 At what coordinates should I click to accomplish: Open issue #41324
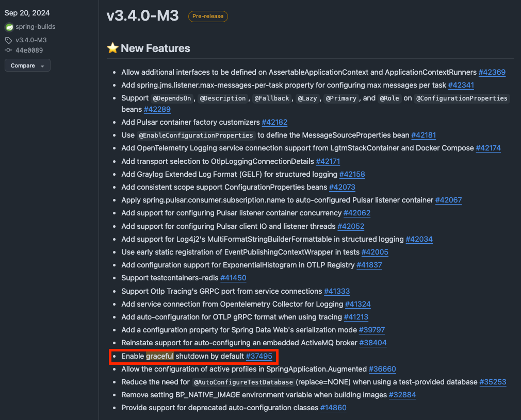357,305
